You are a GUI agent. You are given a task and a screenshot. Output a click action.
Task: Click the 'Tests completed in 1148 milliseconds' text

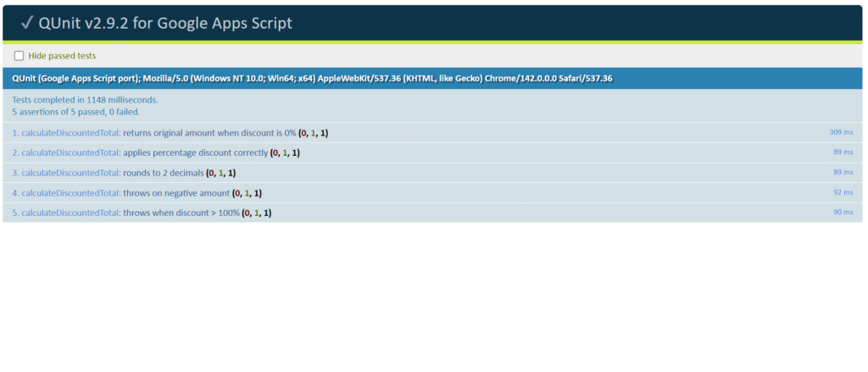[85, 99]
